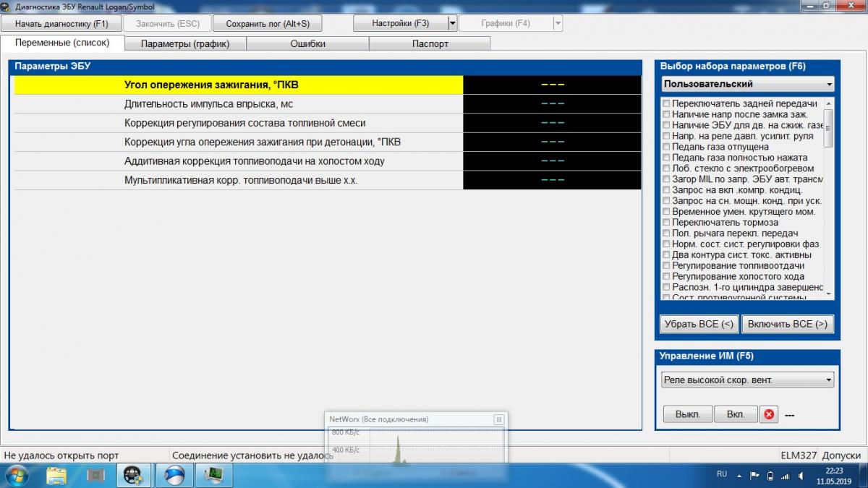The height and width of the screenshot is (488, 868).
Task: Click RU language indicator in tray
Action: click(721, 474)
